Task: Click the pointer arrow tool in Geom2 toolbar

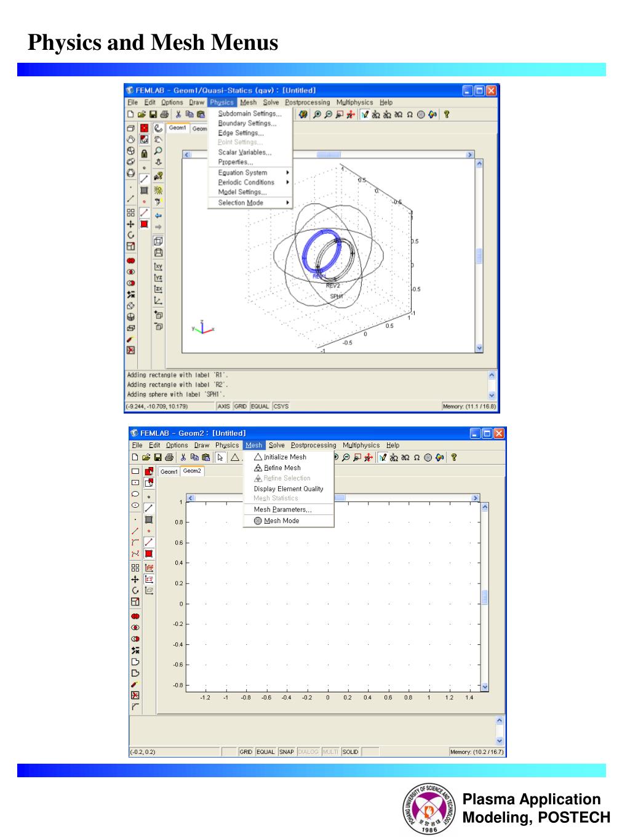Action: click(221, 457)
